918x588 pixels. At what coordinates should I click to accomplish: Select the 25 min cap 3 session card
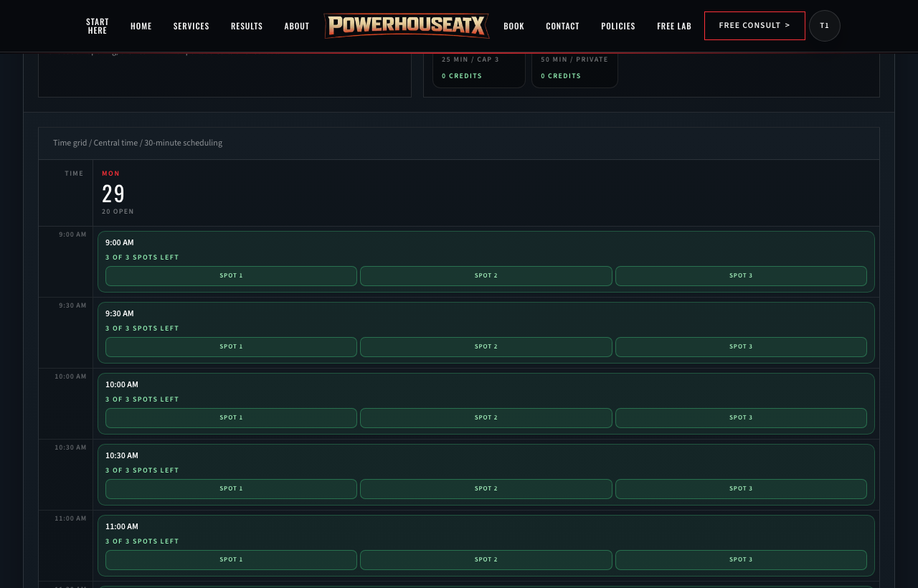(479, 70)
